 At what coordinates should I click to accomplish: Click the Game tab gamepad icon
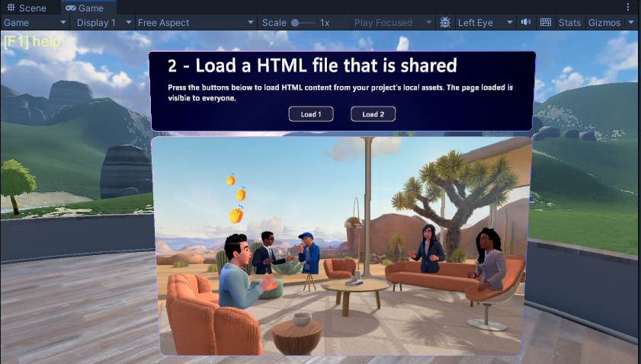click(71, 8)
